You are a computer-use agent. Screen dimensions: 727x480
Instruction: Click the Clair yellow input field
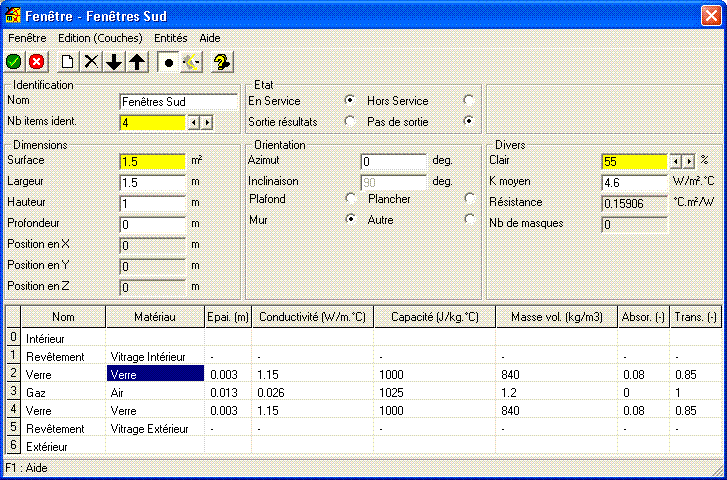[x=635, y=162]
